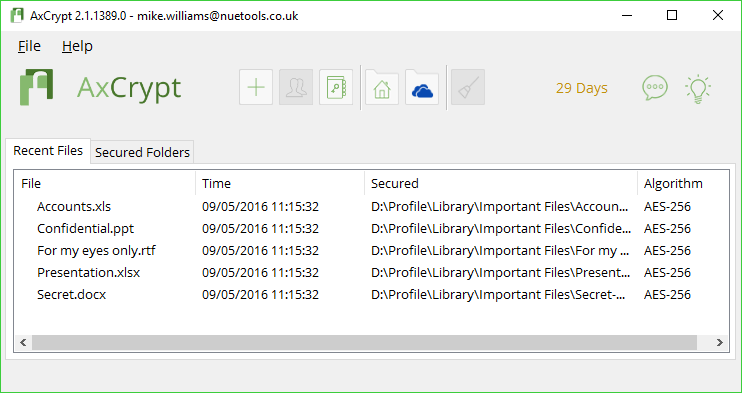742x393 pixels.
Task: Sort by the Secured column header
Action: (501, 183)
